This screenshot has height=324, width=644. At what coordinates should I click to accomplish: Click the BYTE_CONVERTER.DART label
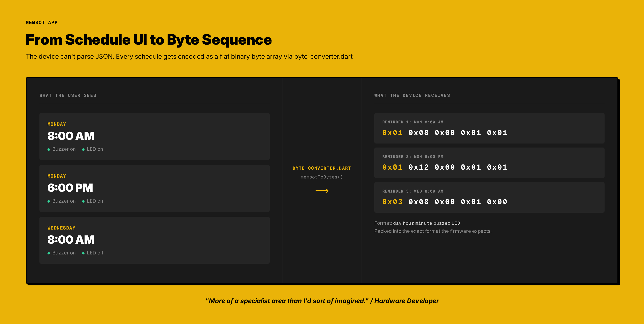click(x=322, y=168)
